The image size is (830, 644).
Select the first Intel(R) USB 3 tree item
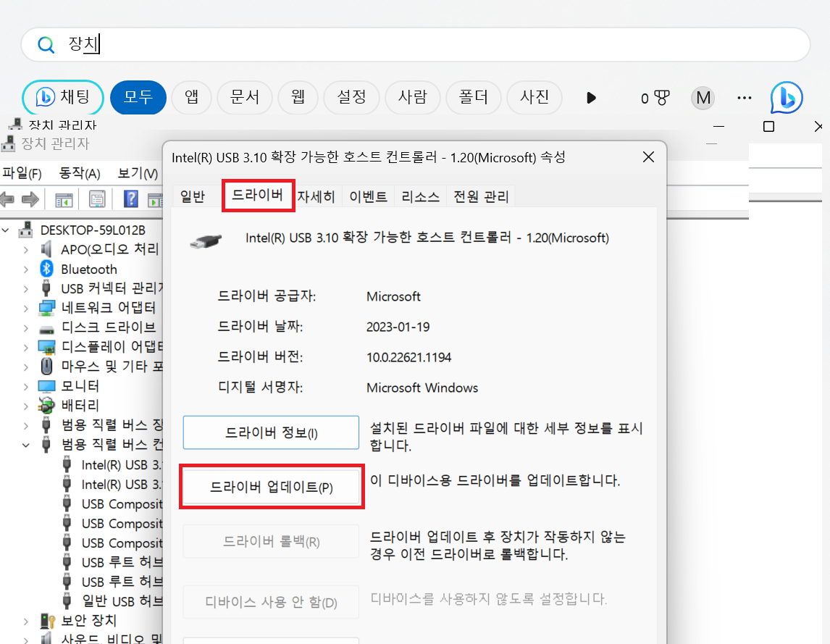click(122, 465)
